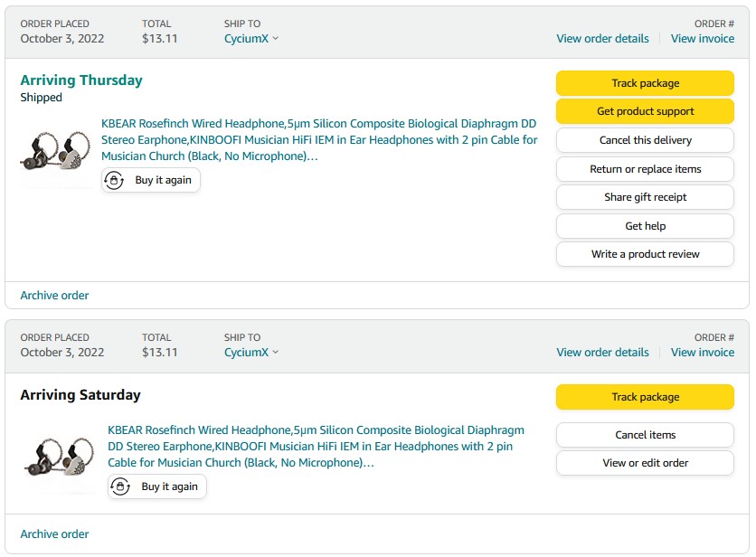Archive the Arriving Thursday order

click(54, 296)
